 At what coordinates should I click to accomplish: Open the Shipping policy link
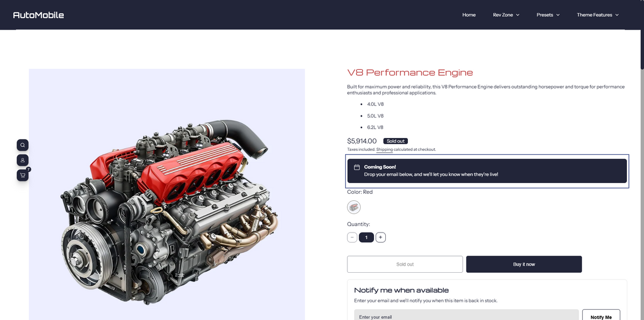point(384,149)
